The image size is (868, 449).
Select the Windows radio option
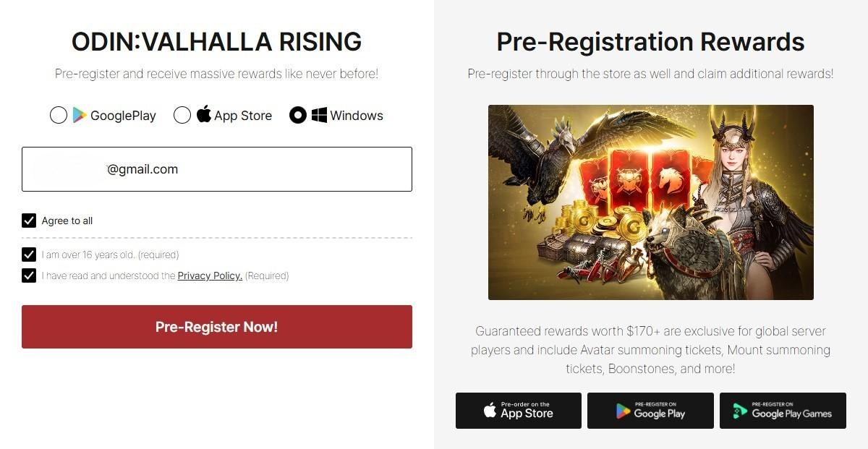[x=298, y=115]
